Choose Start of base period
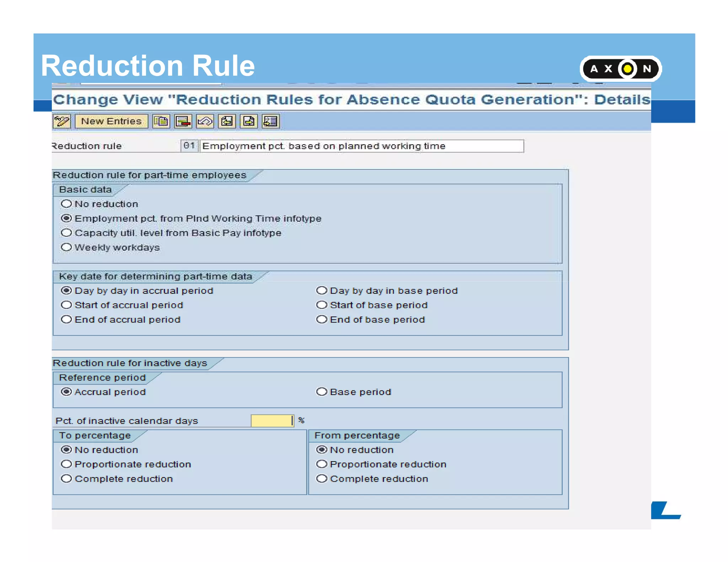728x562 pixels. [x=321, y=305]
